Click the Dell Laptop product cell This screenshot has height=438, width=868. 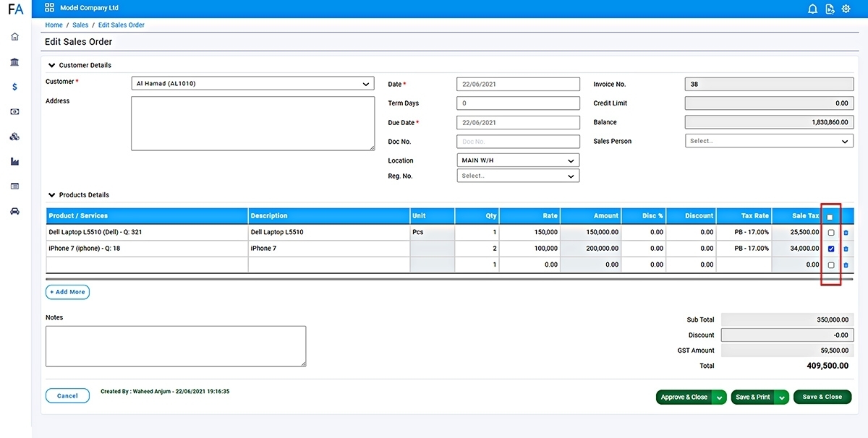pos(147,233)
